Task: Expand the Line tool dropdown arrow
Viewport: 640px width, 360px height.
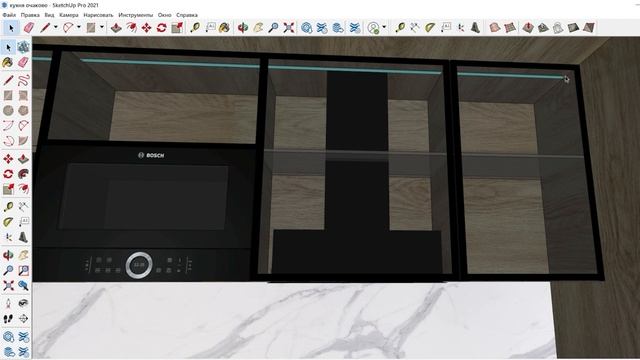Action: [x=56, y=28]
